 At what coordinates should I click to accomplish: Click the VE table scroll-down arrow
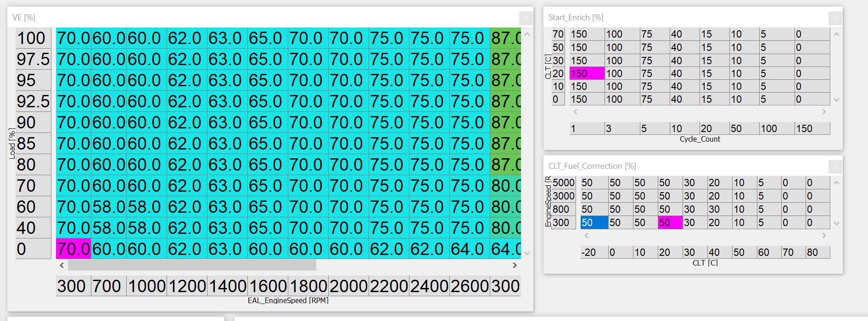pyautogui.click(x=527, y=253)
